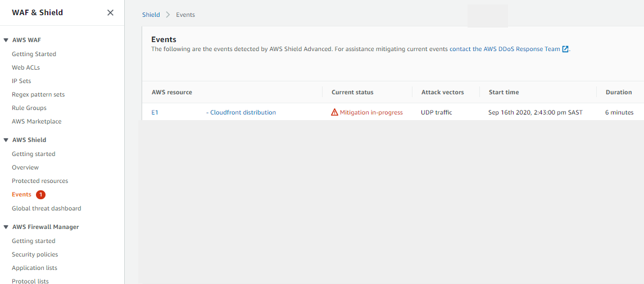This screenshot has width=644, height=284.
Task: Click breadcrumb chevron separator
Action: click(168, 15)
